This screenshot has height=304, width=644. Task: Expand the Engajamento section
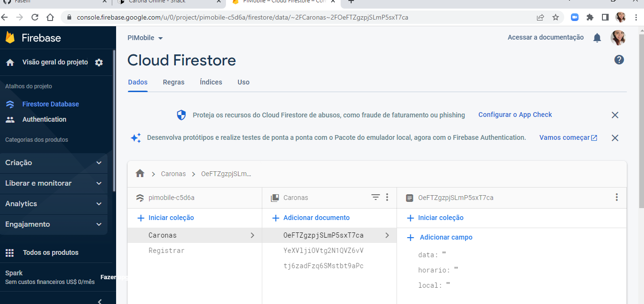click(54, 223)
